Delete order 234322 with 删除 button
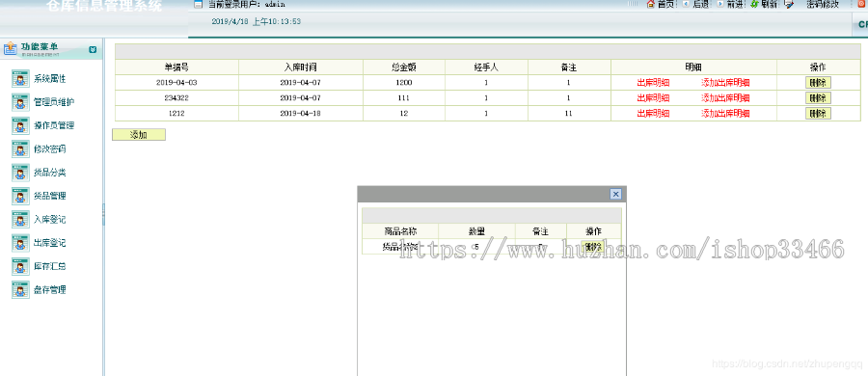This screenshot has height=376, width=868. (818, 98)
